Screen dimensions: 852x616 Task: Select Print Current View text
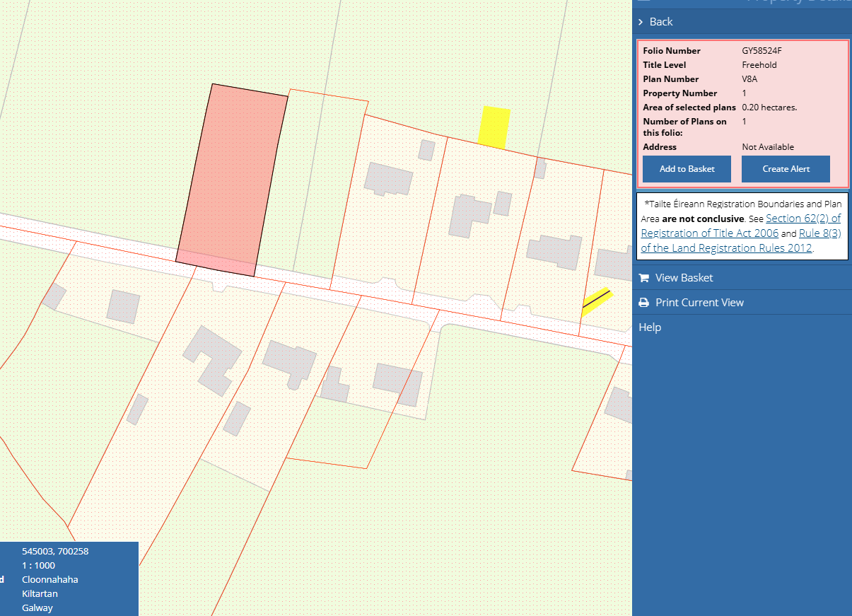[x=699, y=303]
